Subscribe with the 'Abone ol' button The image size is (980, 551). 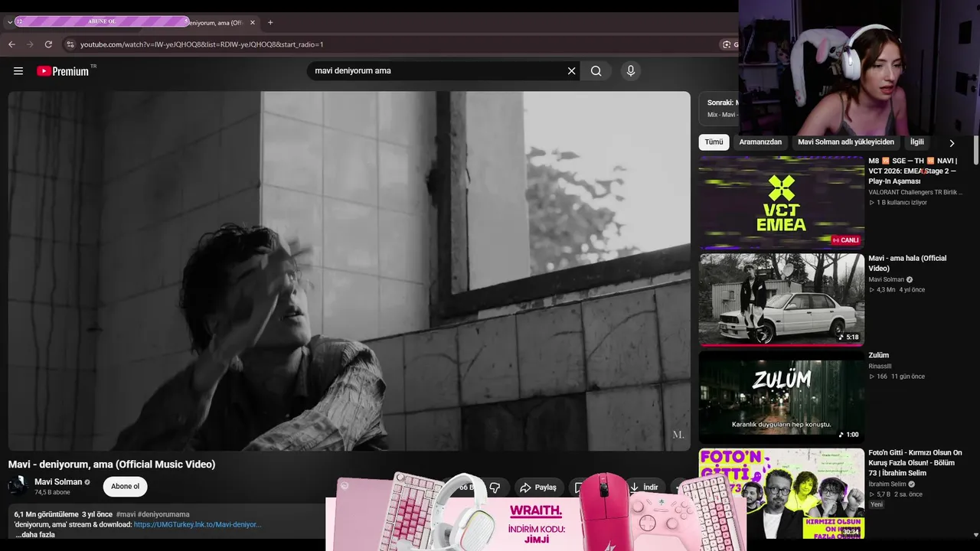point(126,486)
